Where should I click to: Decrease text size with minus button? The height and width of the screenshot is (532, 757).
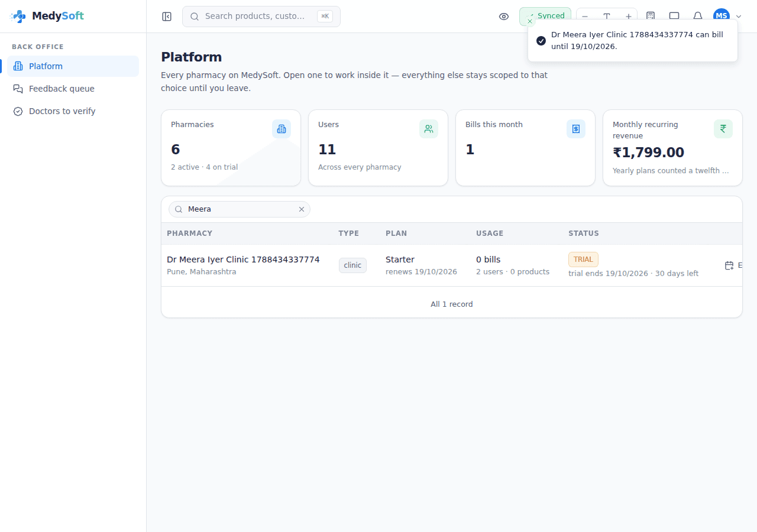tap(585, 17)
